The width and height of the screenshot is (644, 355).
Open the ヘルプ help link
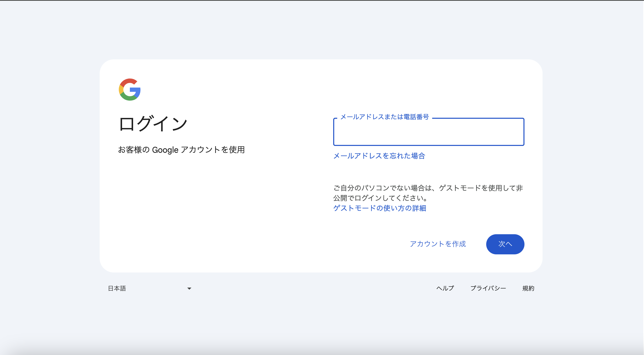(x=445, y=288)
